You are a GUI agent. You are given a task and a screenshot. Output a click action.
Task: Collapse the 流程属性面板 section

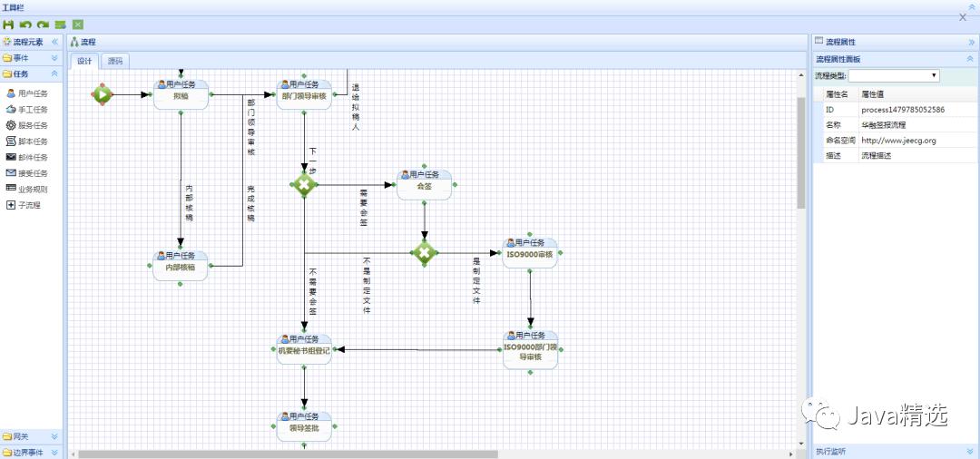tap(970, 59)
